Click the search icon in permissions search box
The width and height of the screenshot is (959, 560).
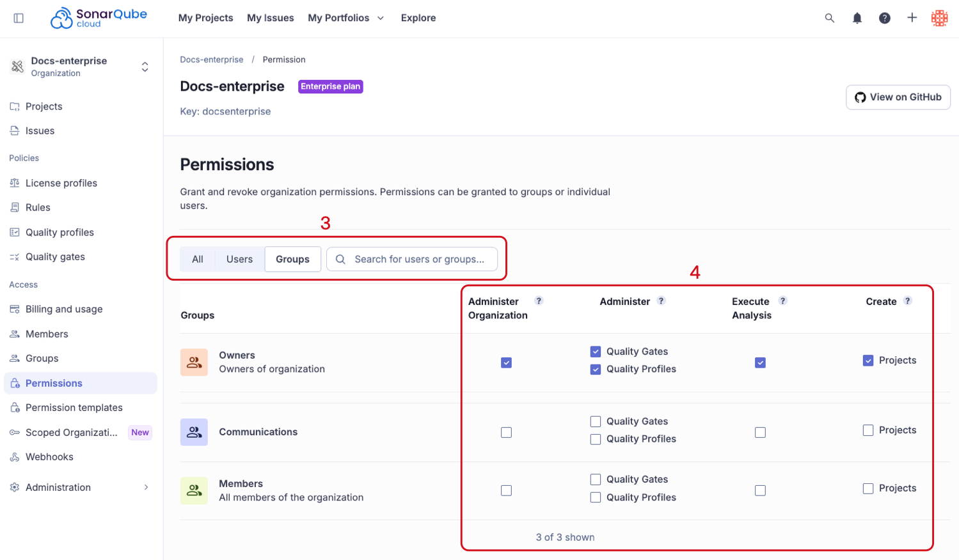pyautogui.click(x=340, y=259)
